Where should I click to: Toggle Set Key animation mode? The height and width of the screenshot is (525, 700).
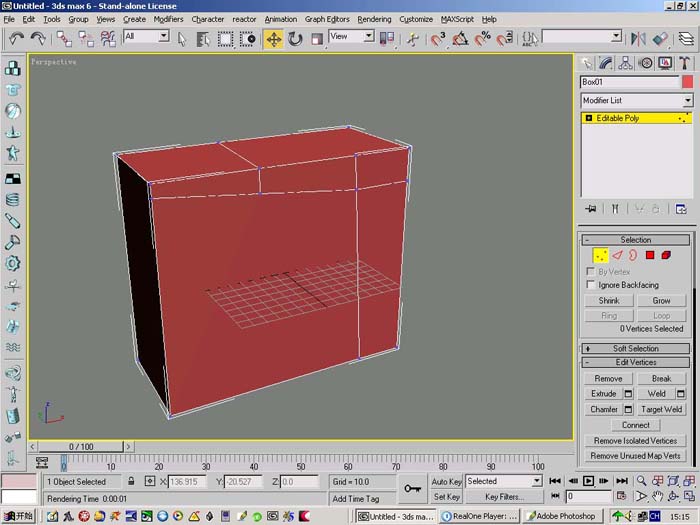[x=446, y=496]
